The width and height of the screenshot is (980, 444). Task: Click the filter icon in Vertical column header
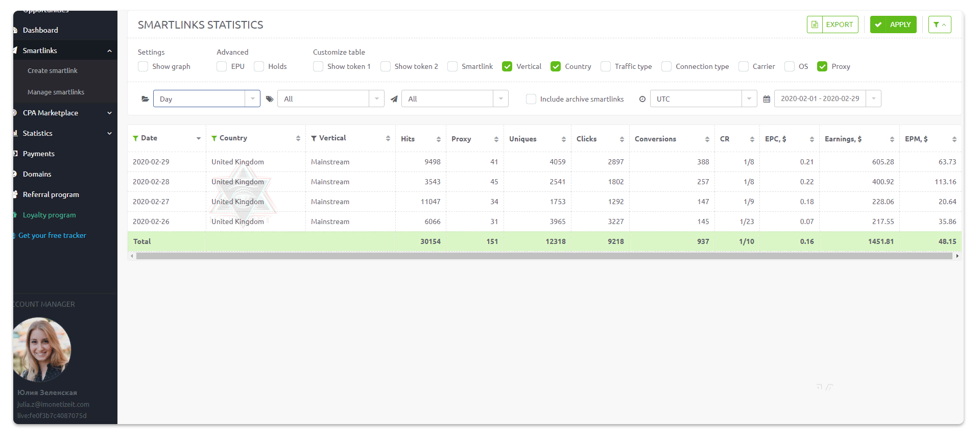click(x=314, y=138)
